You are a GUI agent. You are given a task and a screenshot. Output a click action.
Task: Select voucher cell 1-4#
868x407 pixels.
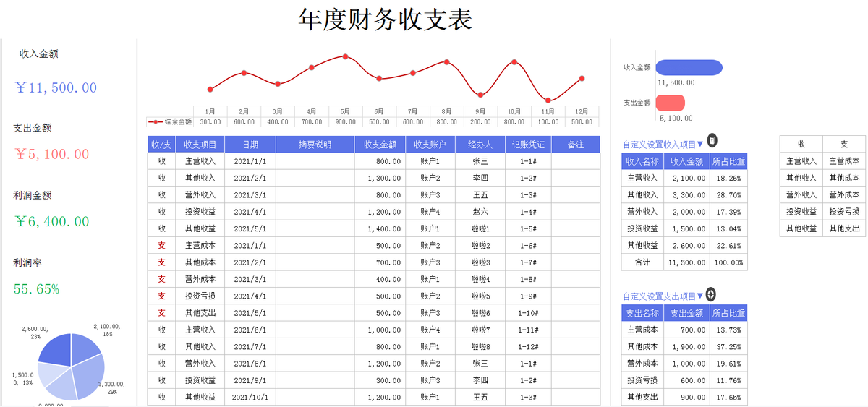(528, 212)
